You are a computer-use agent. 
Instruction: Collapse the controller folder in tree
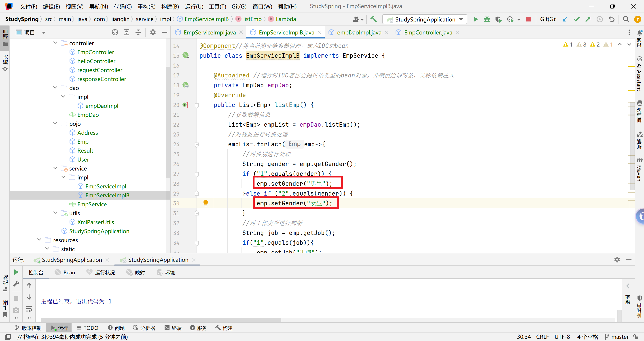tap(55, 43)
